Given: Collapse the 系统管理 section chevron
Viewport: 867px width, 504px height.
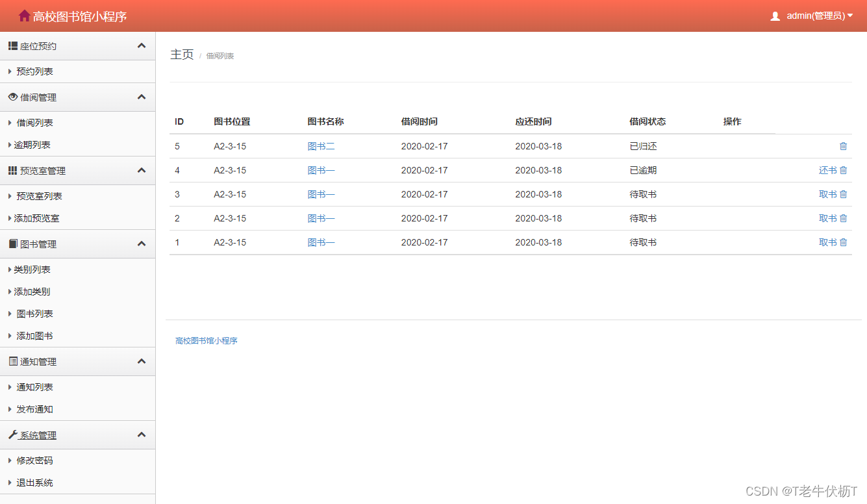Looking at the screenshot, I should coord(142,434).
